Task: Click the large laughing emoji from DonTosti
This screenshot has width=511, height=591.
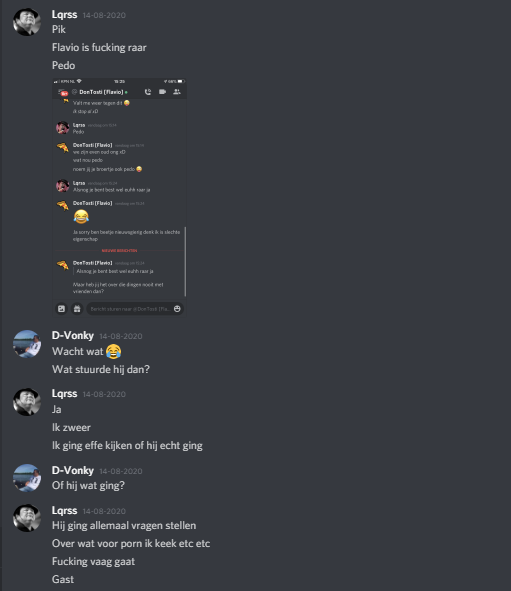Action: click(x=81, y=216)
